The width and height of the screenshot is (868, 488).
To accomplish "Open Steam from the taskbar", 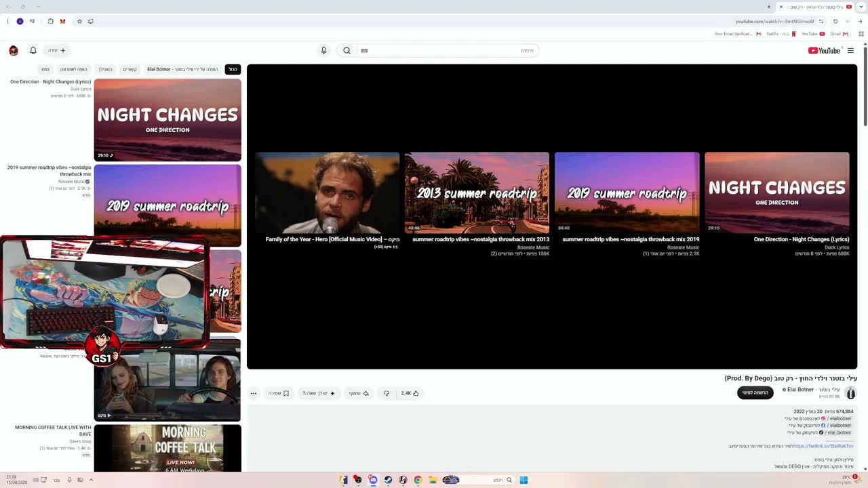I will pos(388,480).
